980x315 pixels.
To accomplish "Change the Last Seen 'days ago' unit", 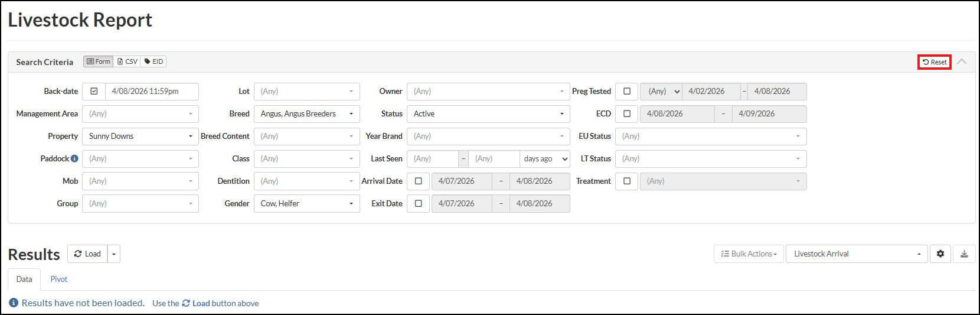I will pyautogui.click(x=545, y=159).
